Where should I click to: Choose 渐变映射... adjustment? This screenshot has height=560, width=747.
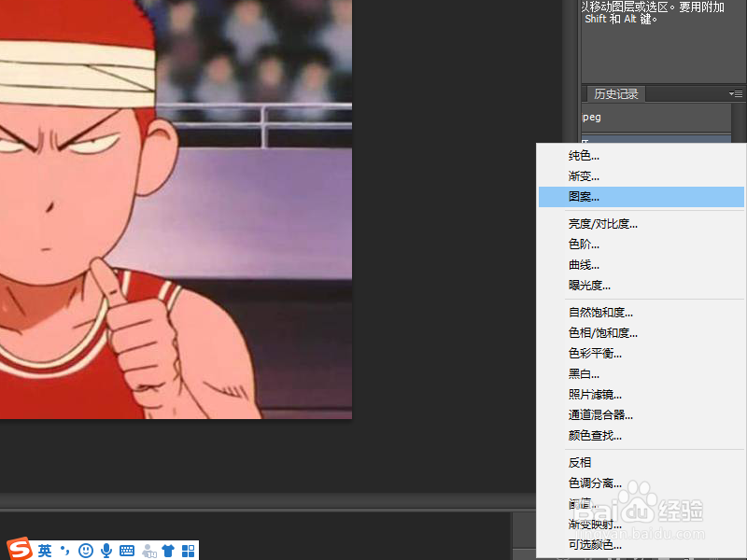(x=641, y=525)
